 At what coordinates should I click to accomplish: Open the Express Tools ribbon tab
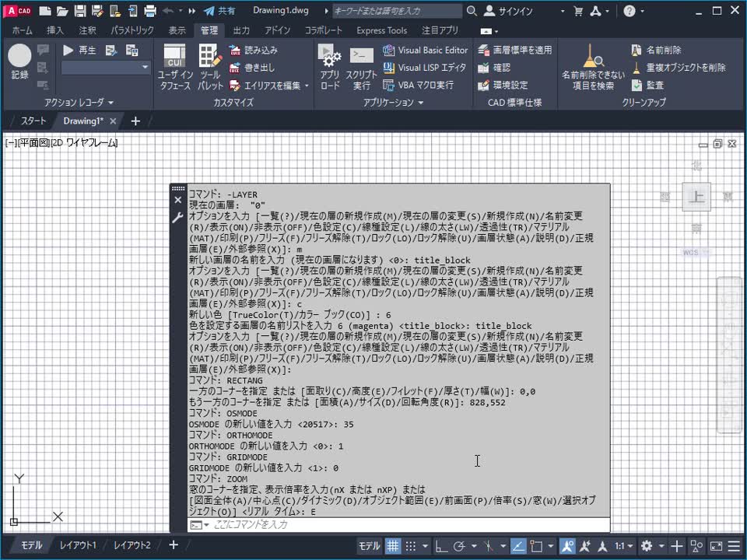381,30
